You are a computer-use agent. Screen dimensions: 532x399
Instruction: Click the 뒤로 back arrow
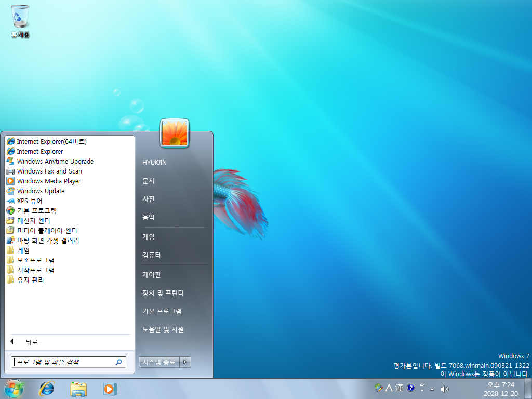pos(12,342)
